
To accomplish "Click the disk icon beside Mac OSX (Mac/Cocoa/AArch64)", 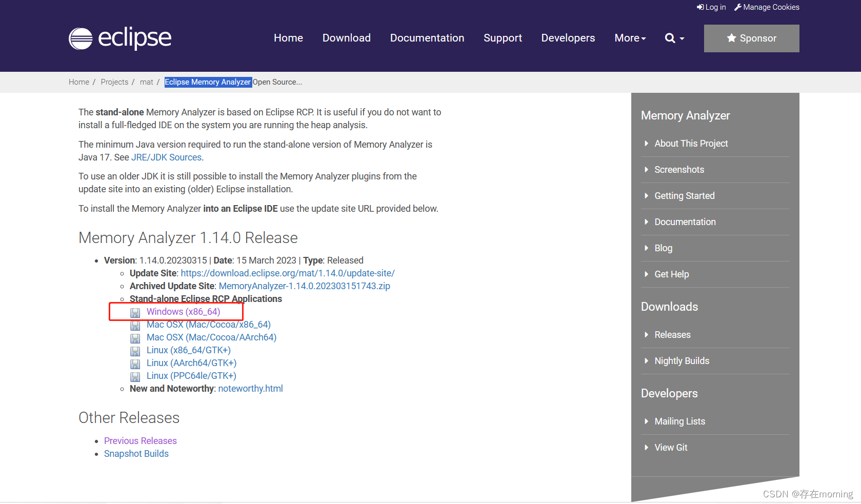I will [135, 338].
